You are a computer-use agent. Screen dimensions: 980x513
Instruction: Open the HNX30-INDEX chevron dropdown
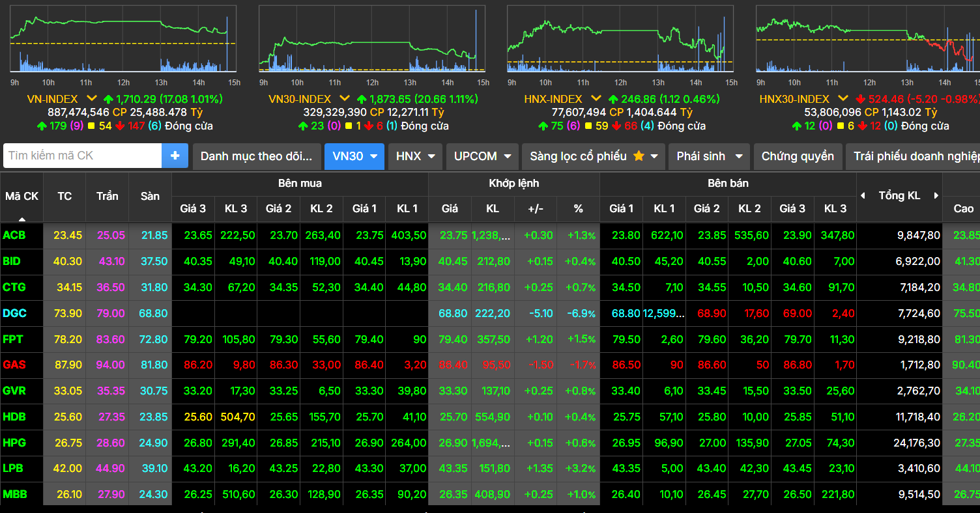pos(843,99)
